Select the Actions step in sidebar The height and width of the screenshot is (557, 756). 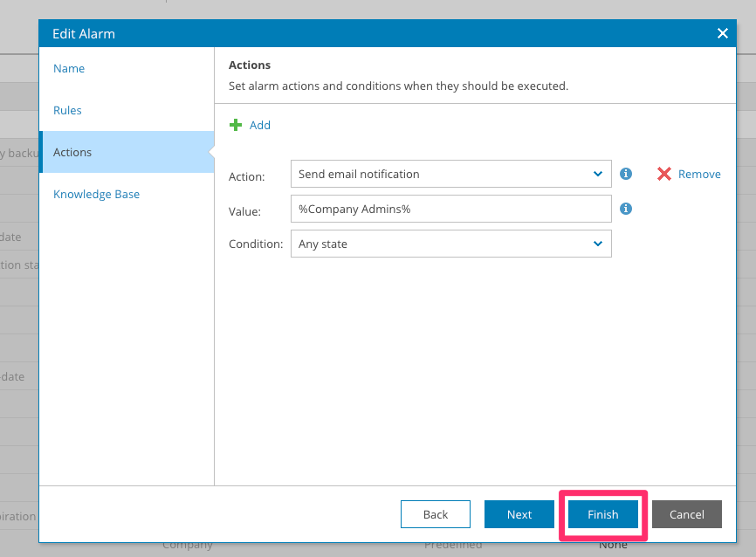[x=72, y=152]
